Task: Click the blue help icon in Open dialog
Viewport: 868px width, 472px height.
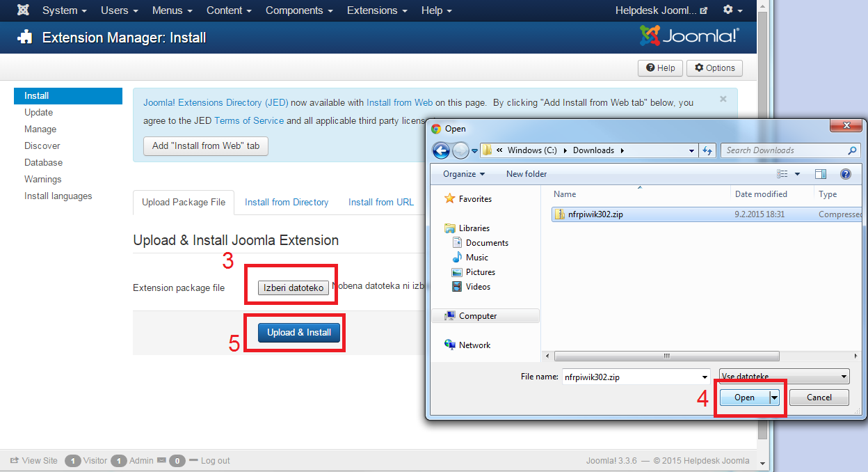Action: point(846,174)
